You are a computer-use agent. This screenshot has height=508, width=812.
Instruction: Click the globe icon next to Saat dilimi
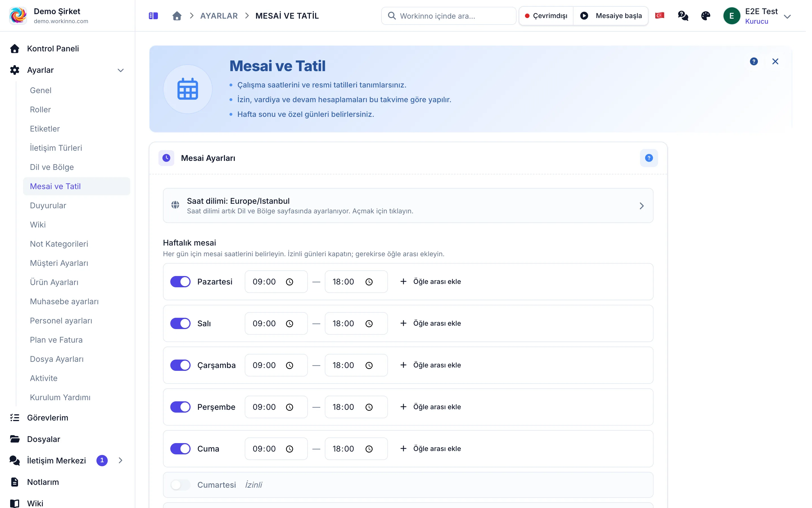[x=175, y=205]
